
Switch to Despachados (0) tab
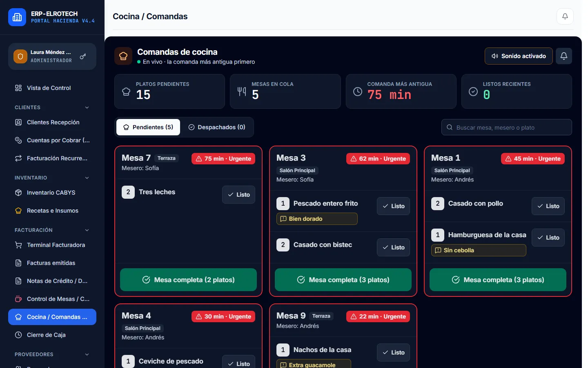(217, 127)
